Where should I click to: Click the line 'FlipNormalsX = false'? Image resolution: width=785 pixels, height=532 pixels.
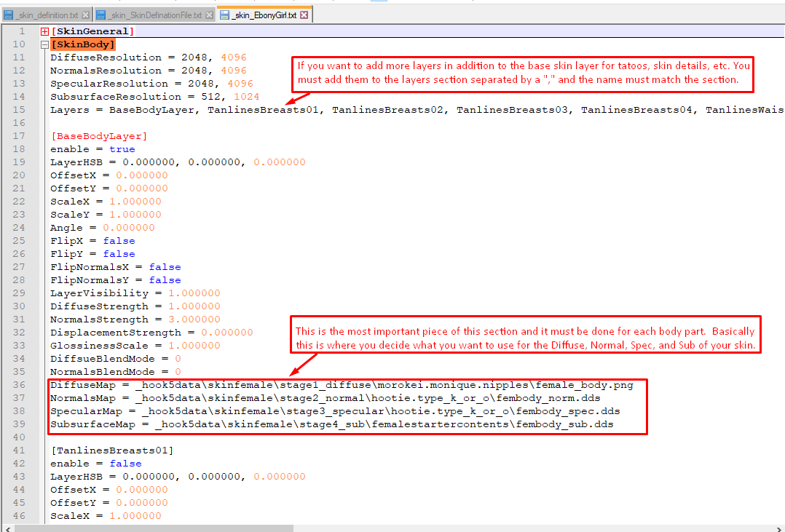(x=116, y=267)
